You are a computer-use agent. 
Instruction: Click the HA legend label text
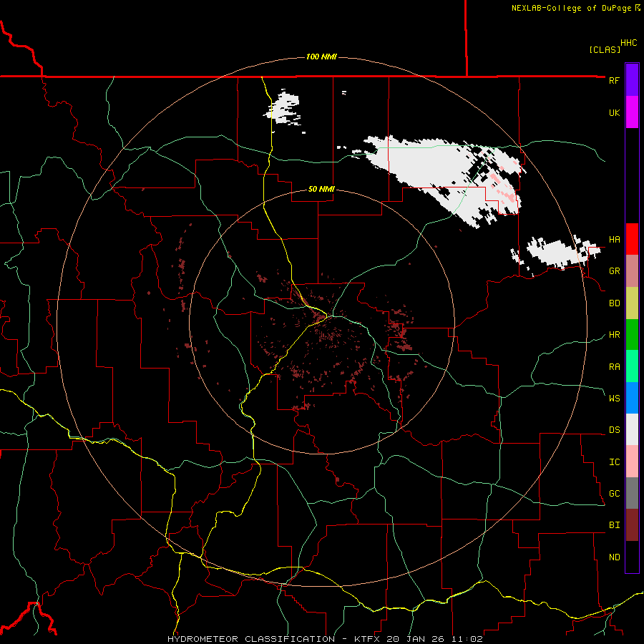614,239
